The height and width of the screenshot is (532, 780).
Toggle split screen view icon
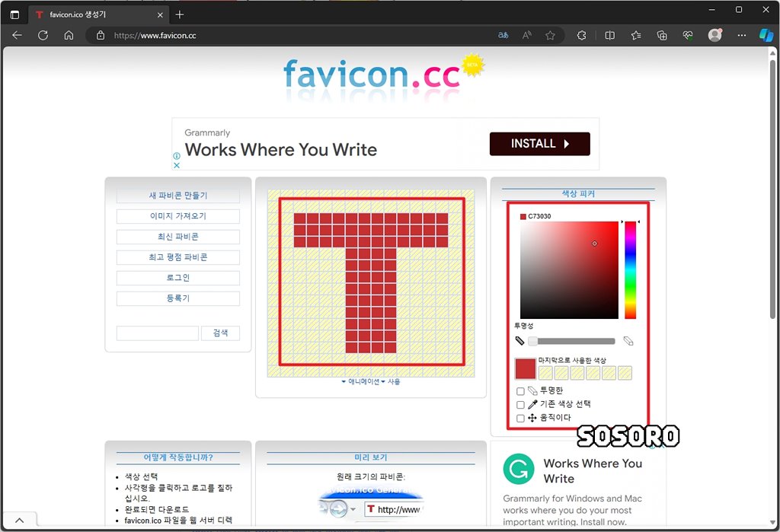(x=609, y=35)
